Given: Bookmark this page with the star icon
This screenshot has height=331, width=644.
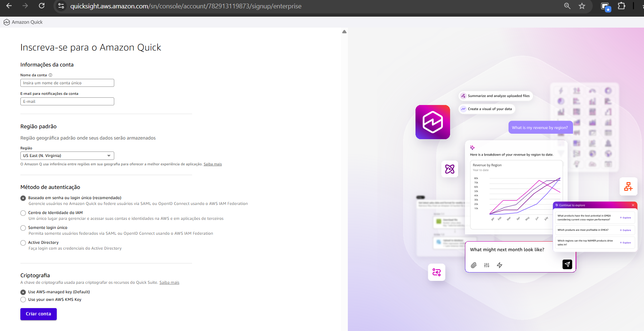Looking at the screenshot, I should coord(582,6).
